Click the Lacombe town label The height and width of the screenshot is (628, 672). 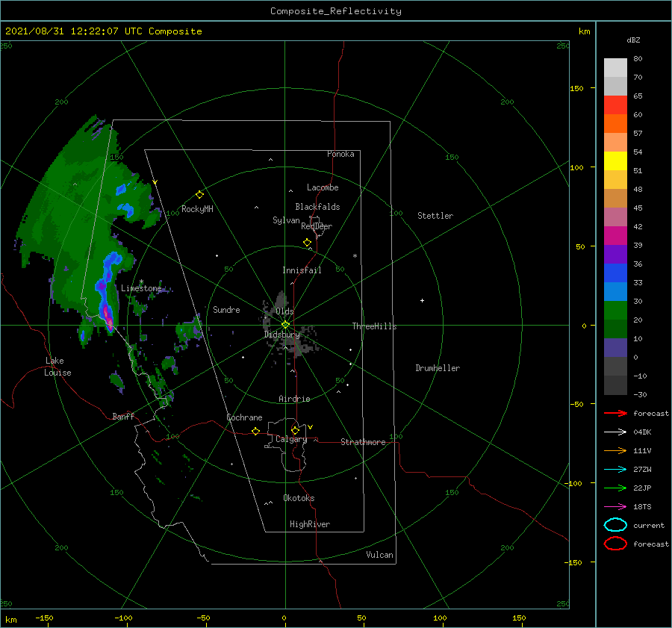323,187
